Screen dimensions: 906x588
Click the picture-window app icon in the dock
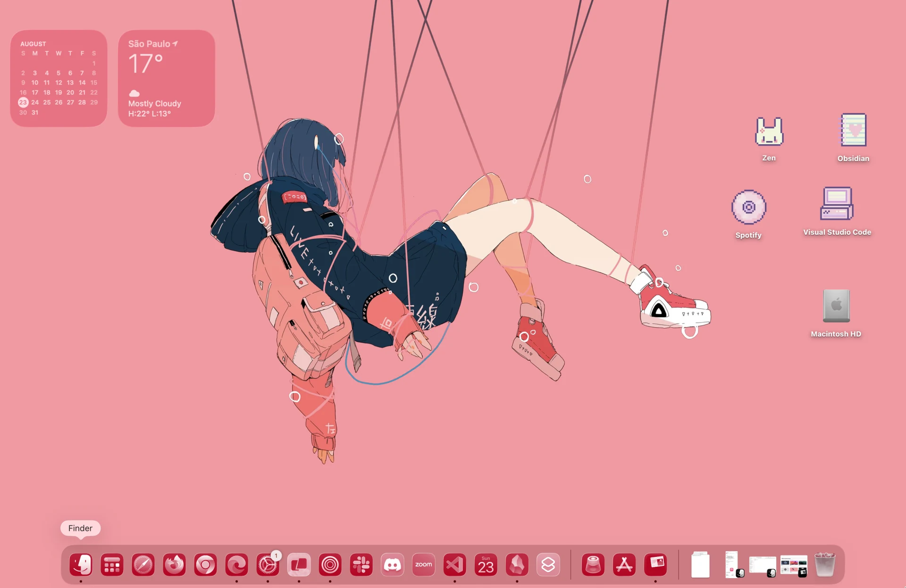pos(655,564)
